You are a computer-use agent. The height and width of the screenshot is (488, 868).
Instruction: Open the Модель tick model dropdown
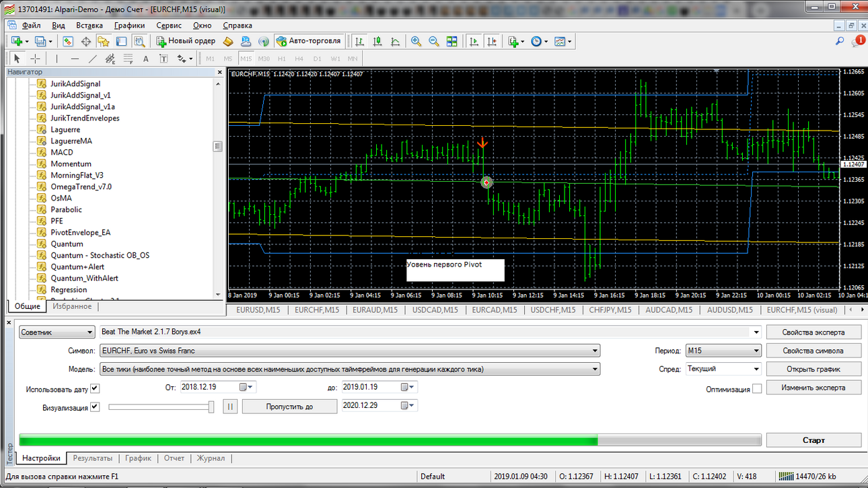tap(349, 369)
